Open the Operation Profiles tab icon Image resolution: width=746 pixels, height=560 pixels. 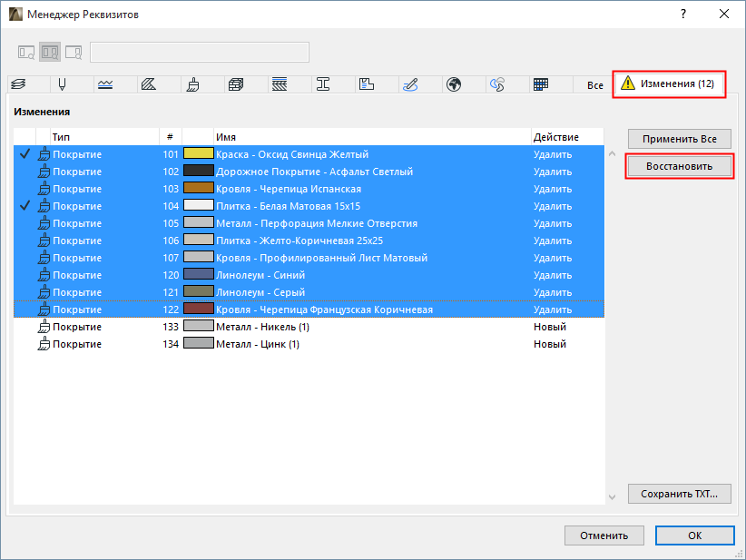click(497, 84)
